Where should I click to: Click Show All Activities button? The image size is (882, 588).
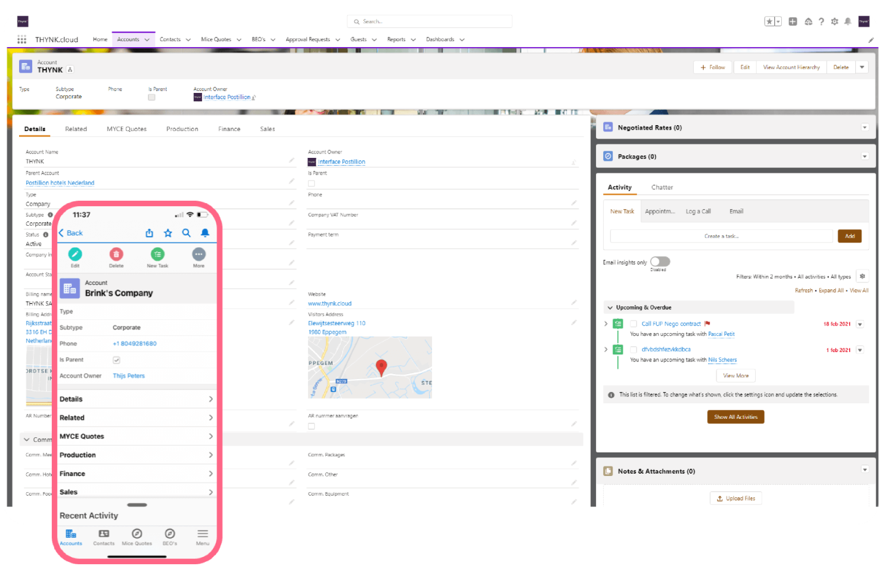[x=735, y=417]
